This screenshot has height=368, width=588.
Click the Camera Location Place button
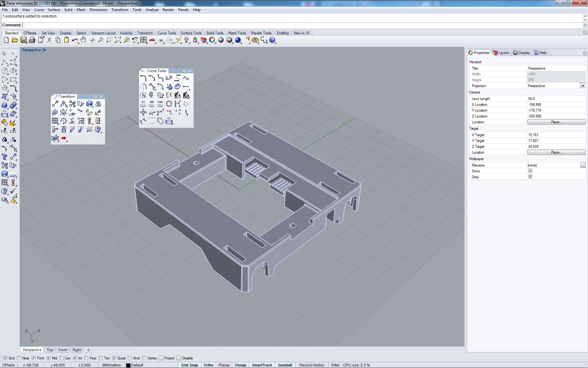tap(556, 122)
